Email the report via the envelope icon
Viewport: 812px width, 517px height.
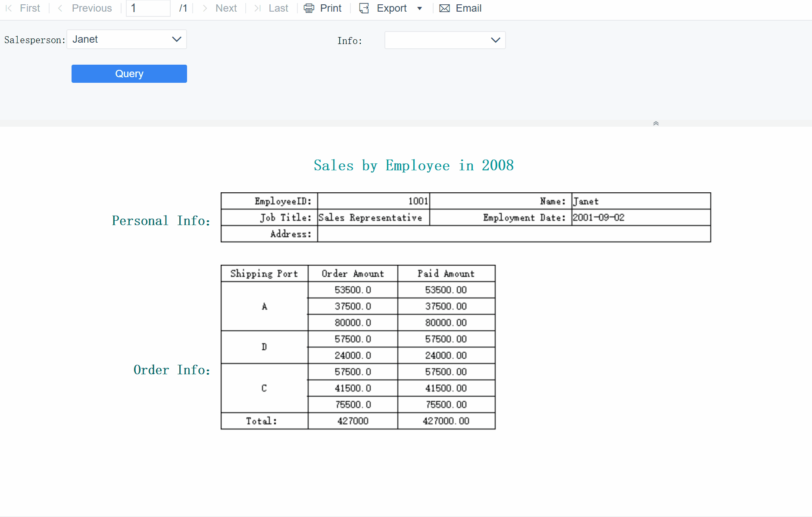444,8
